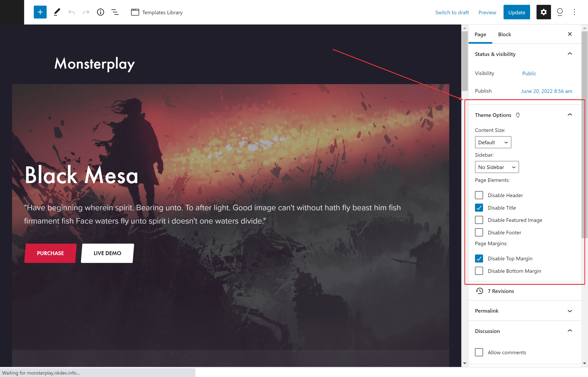Preview the page
588x377 pixels.
487,12
